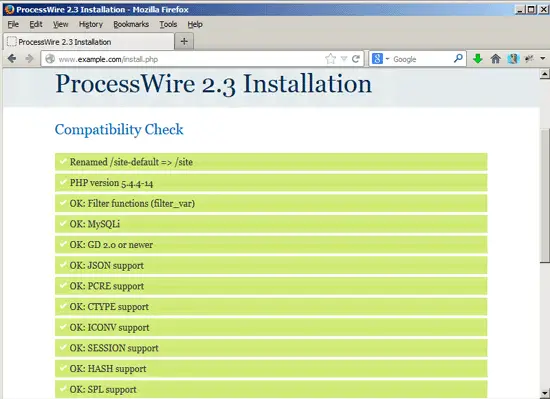Click the 'OK: SESSION support' row

pos(271,348)
